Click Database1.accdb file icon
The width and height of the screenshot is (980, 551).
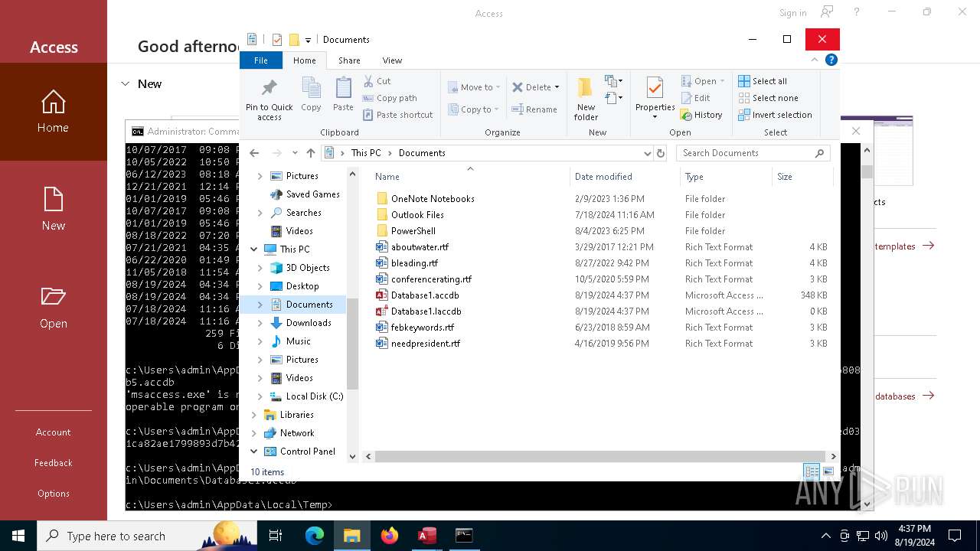tap(382, 295)
